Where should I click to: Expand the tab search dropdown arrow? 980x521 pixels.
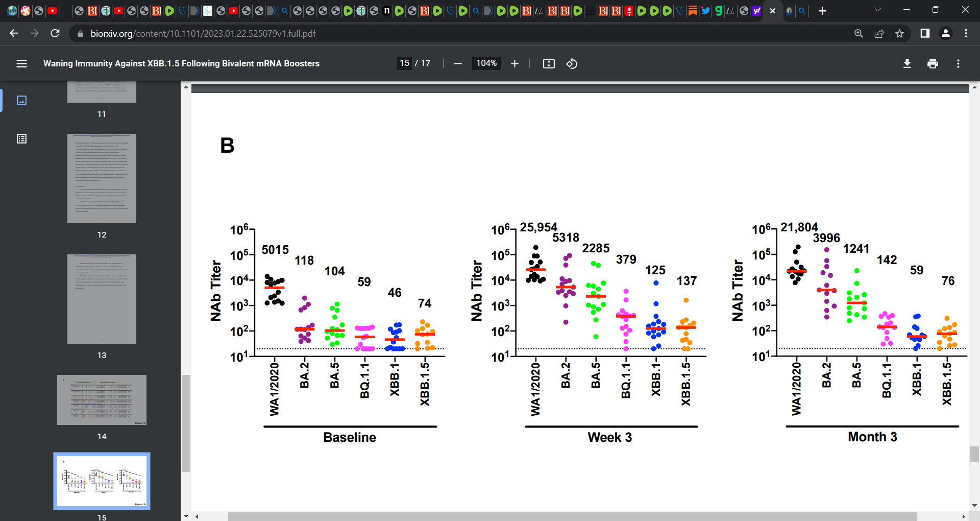(x=877, y=10)
